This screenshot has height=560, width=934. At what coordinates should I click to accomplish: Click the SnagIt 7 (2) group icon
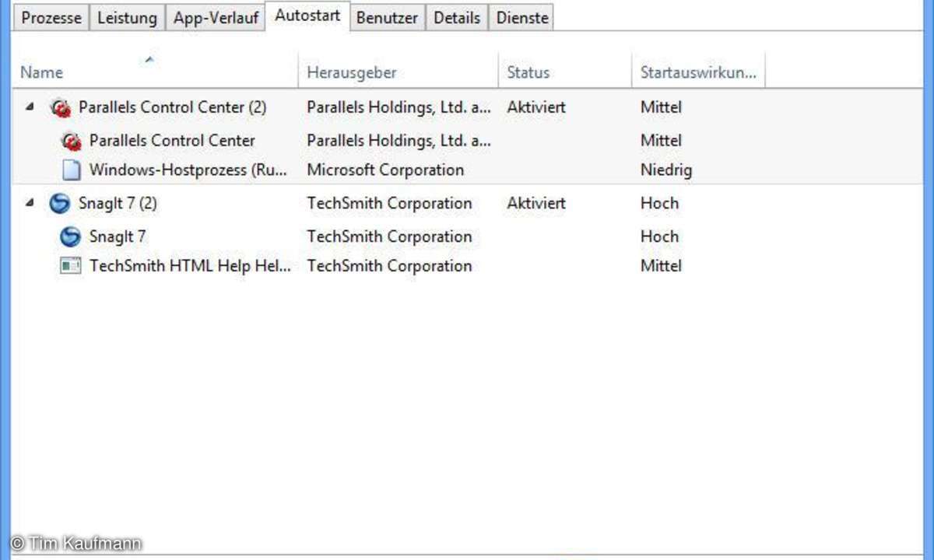pyautogui.click(x=60, y=204)
